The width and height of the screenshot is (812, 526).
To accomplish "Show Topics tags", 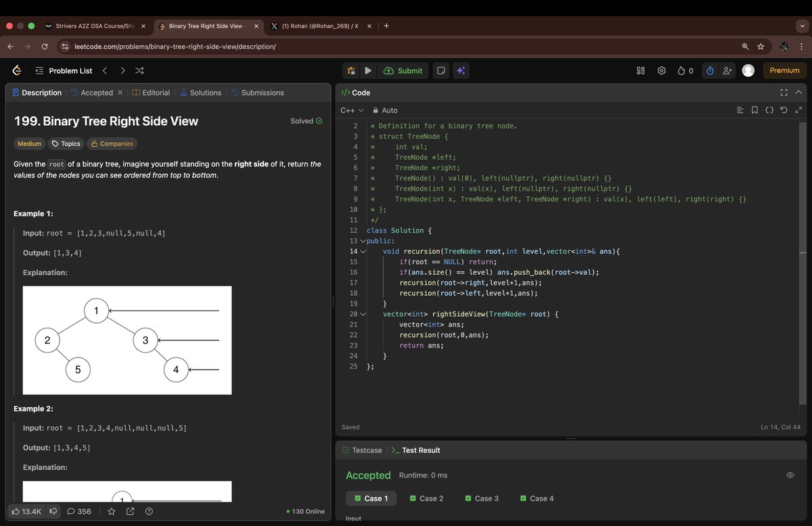I will pyautogui.click(x=66, y=144).
